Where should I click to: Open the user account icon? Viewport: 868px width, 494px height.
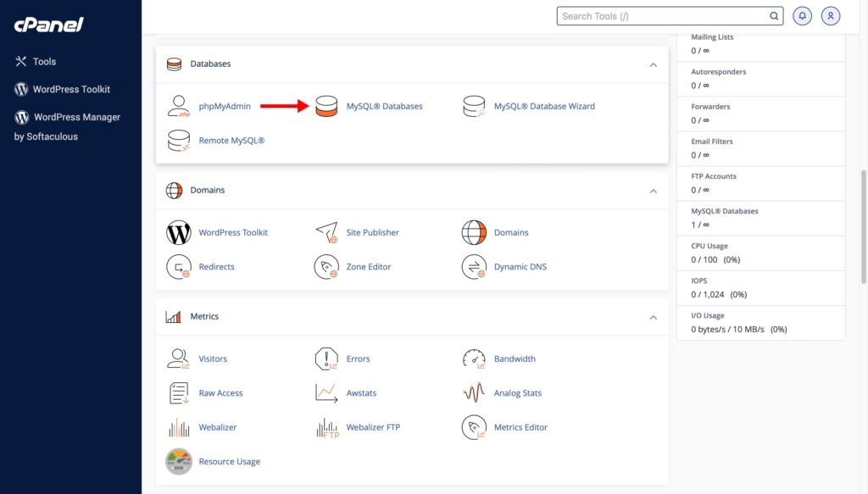point(831,16)
